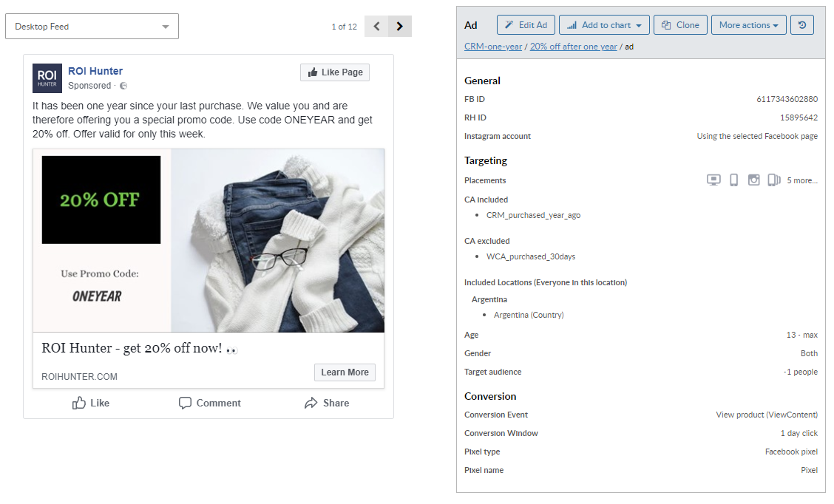
Task: Open the Add to chart dropdown
Action: pyautogui.click(x=604, y=25)
